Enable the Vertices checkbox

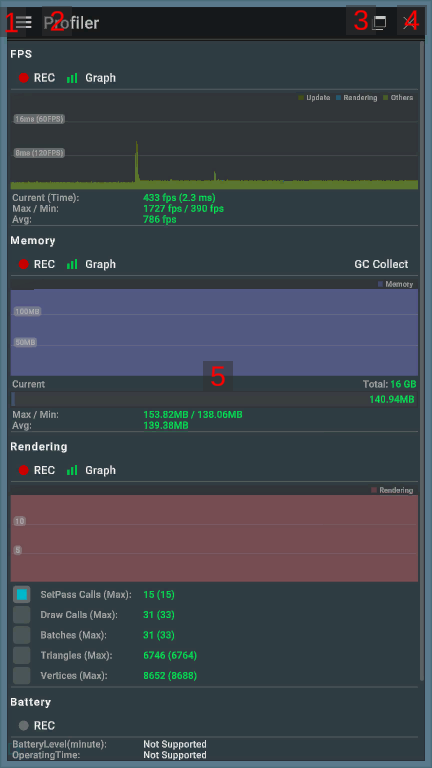point(22,675)
